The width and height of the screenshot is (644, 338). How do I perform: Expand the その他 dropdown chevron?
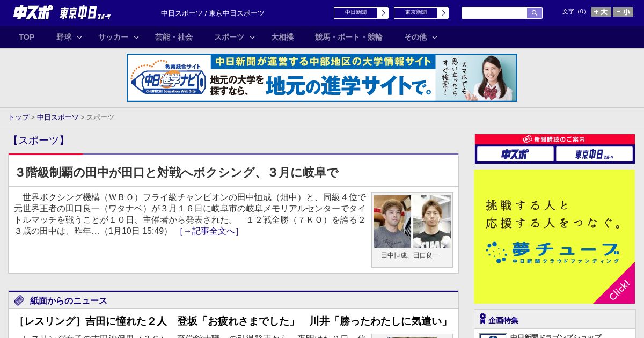click(x=435, y=37)
